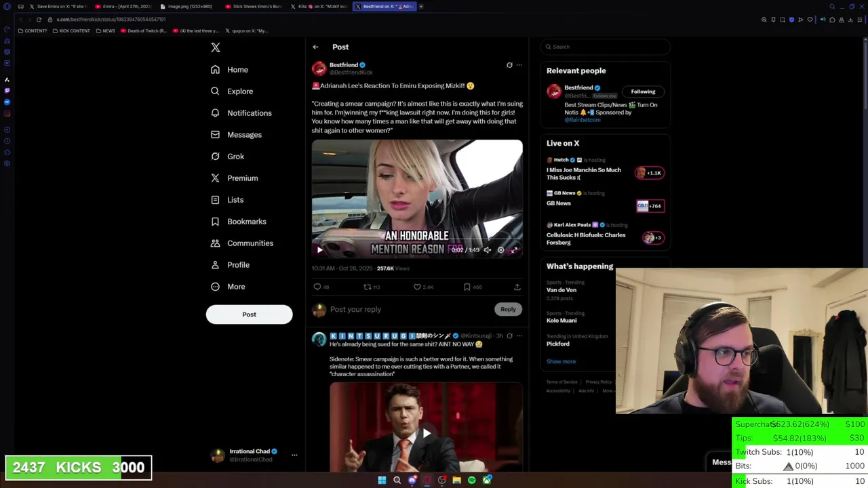
Task: Open Explore from the sidebar
Action: point(231,91)
